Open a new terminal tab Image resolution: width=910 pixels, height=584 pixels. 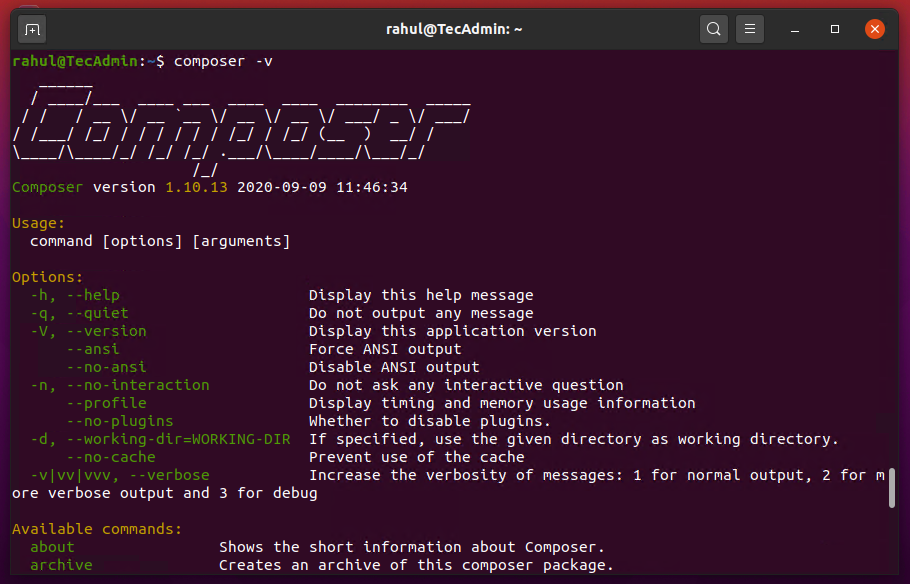32,29
